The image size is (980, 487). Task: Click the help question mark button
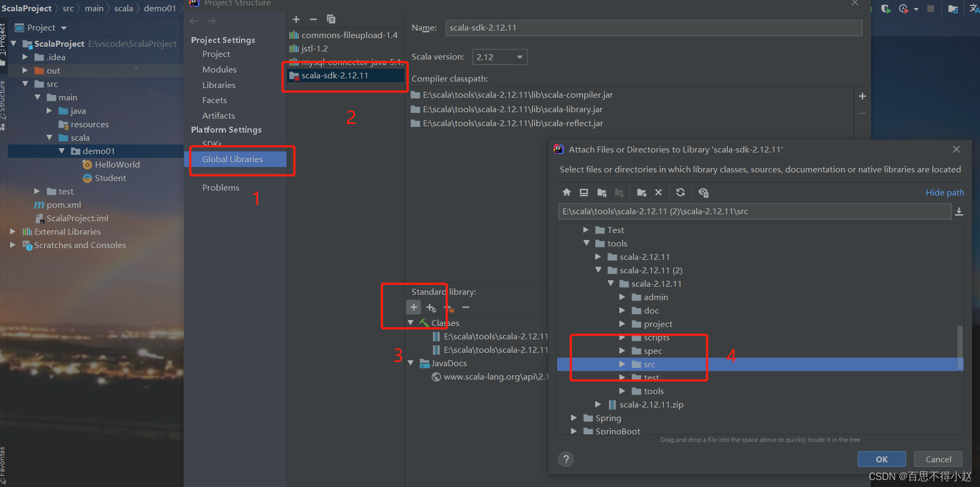point(566,459)
